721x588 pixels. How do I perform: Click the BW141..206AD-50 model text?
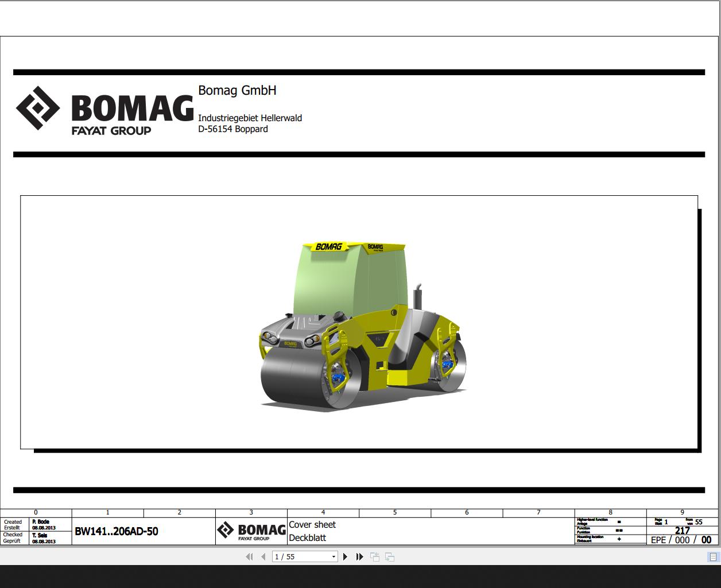(x=117, y=531)
